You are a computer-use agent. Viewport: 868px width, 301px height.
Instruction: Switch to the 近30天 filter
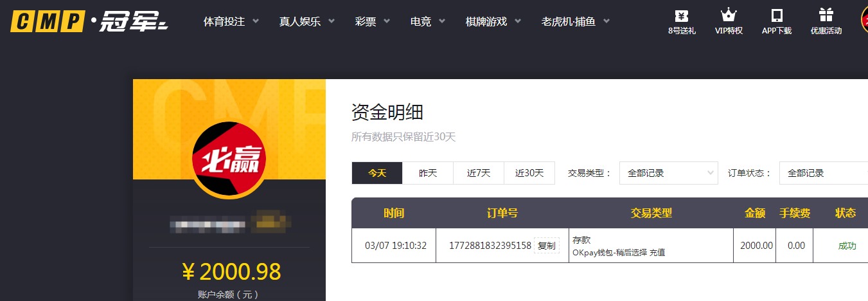[529, 173]
